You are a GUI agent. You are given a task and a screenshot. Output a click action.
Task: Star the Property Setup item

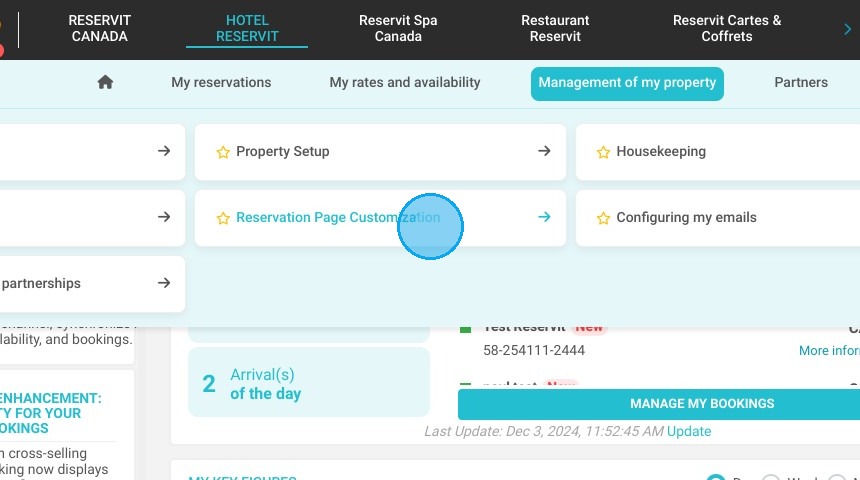[x=223, y=152]
